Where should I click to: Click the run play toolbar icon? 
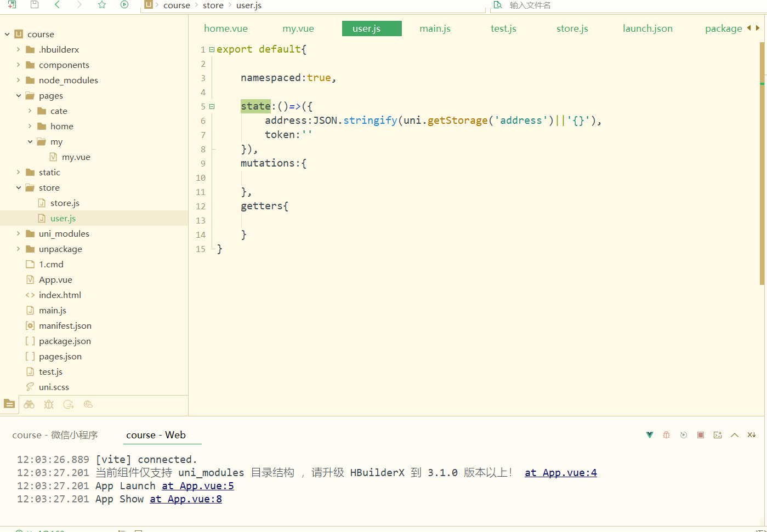[124, 4]
